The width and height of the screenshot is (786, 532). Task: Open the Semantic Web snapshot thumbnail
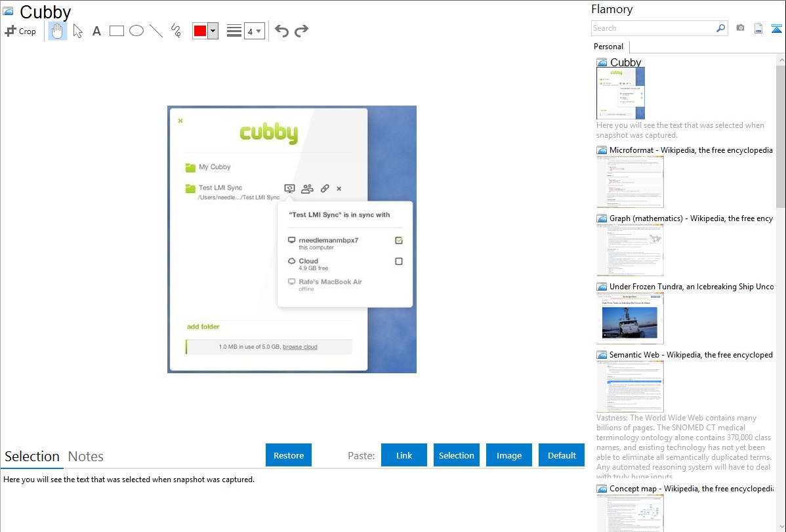(x=630, y=386)
